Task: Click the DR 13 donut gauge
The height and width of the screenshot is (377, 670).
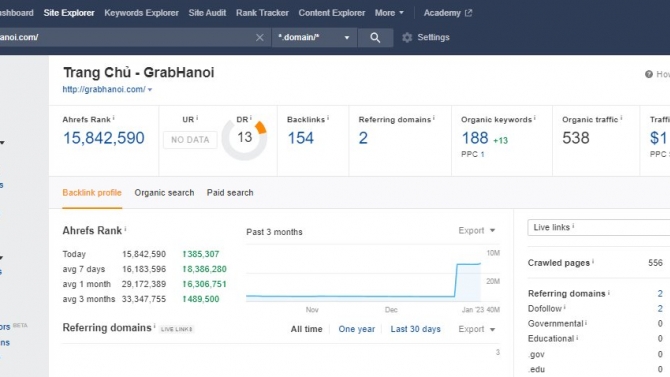Action: point(244,138)
